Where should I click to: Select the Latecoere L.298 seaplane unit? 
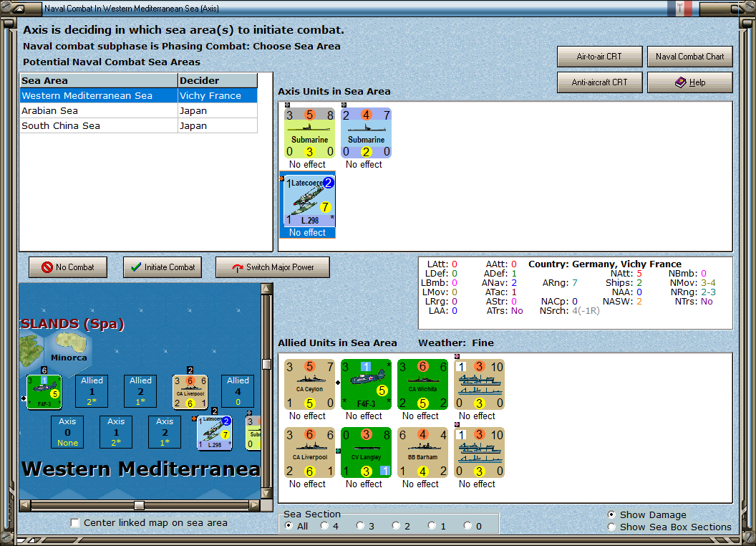click(x=308, y=201)
